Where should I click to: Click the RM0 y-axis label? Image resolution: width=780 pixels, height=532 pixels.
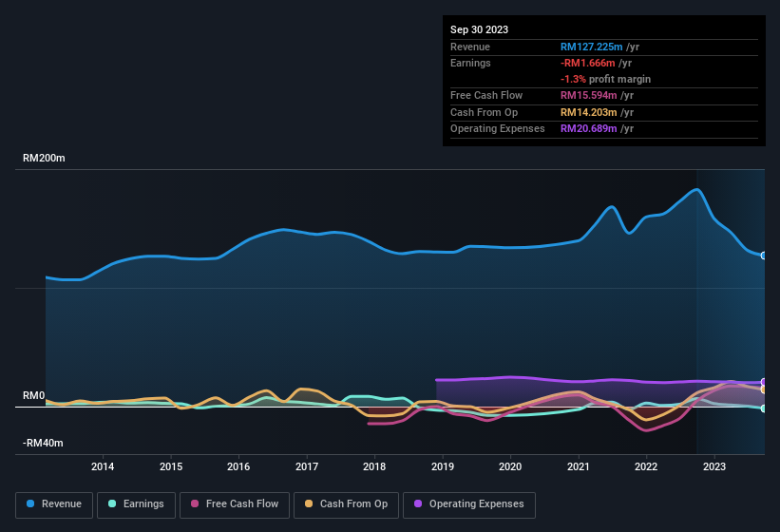point(33,396)
